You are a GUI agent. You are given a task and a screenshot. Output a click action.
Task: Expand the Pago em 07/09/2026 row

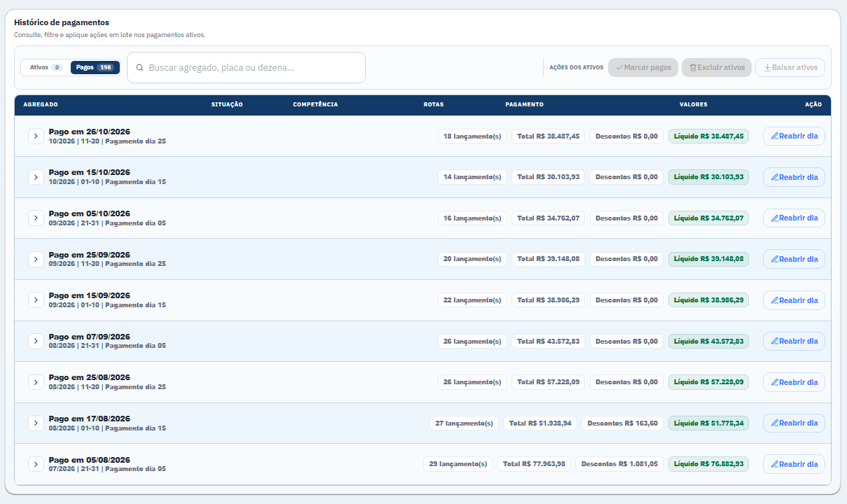36,341
